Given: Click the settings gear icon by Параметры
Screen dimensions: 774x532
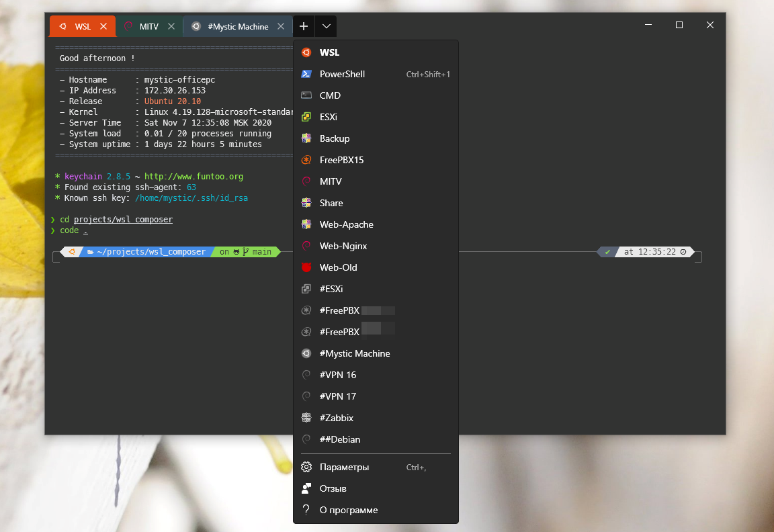Looking at the screenshot, I should tap(306, 467).
